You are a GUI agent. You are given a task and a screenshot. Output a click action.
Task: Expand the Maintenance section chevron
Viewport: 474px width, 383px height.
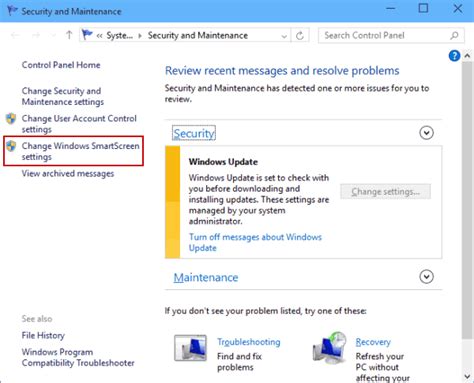(426, 277)
